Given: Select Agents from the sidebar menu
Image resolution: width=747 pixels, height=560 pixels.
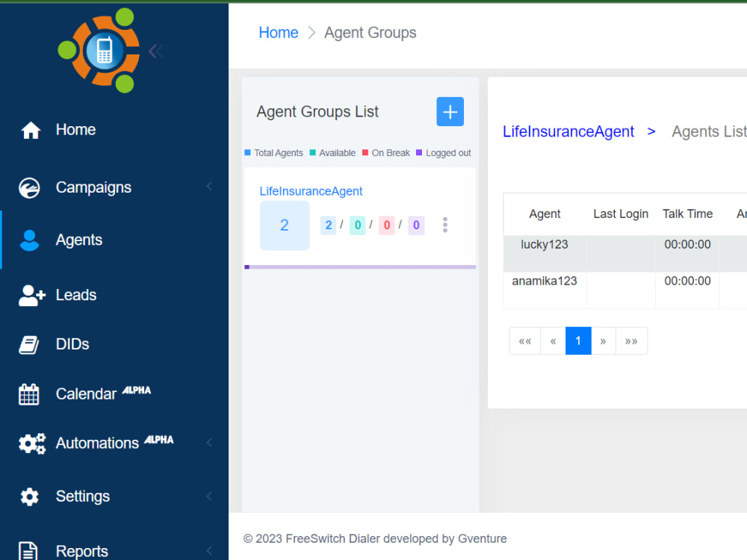Looking at the screenshot, I should pyautogui.click(x=79, y=240).
